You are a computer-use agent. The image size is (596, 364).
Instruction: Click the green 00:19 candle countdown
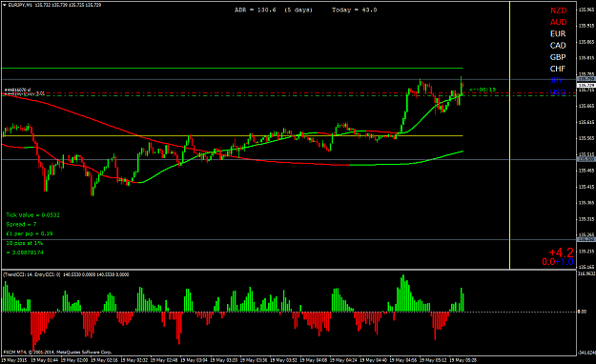(483, 90)
